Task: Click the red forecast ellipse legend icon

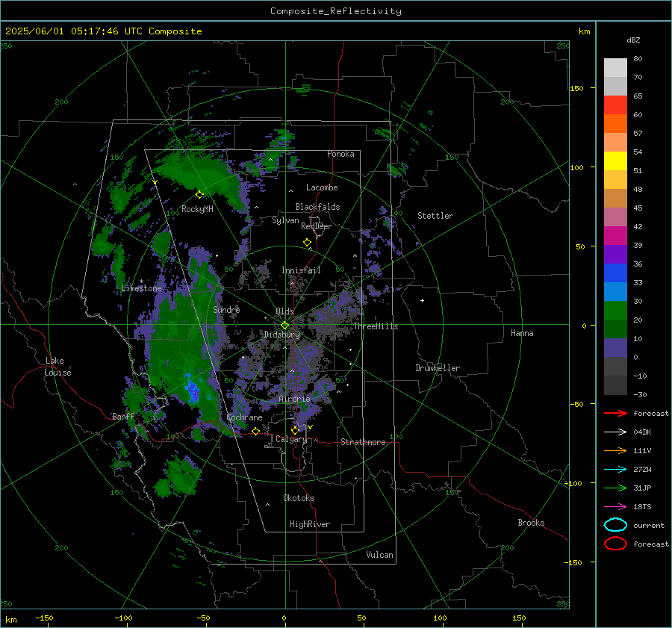Action: 615,544
